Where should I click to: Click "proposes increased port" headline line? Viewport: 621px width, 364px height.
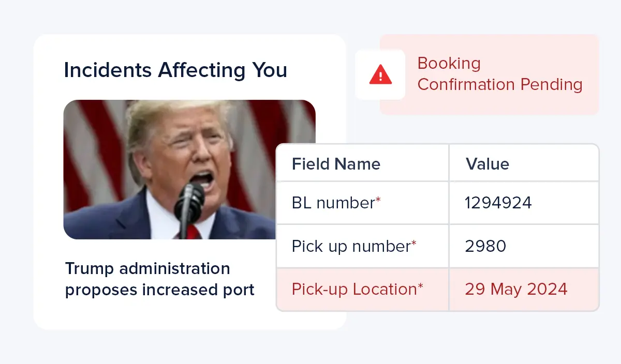(x=159, y=290)
